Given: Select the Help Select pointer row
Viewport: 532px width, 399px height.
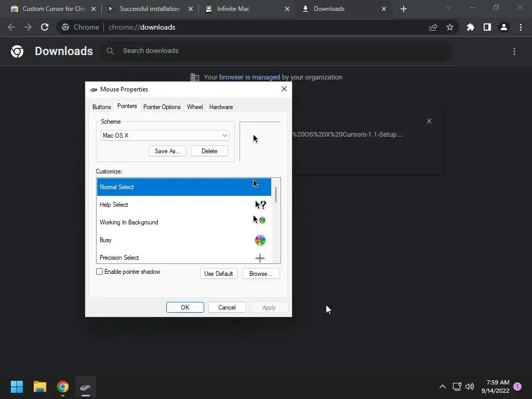Looking at the screenshot, I should [x=184, y=205].
